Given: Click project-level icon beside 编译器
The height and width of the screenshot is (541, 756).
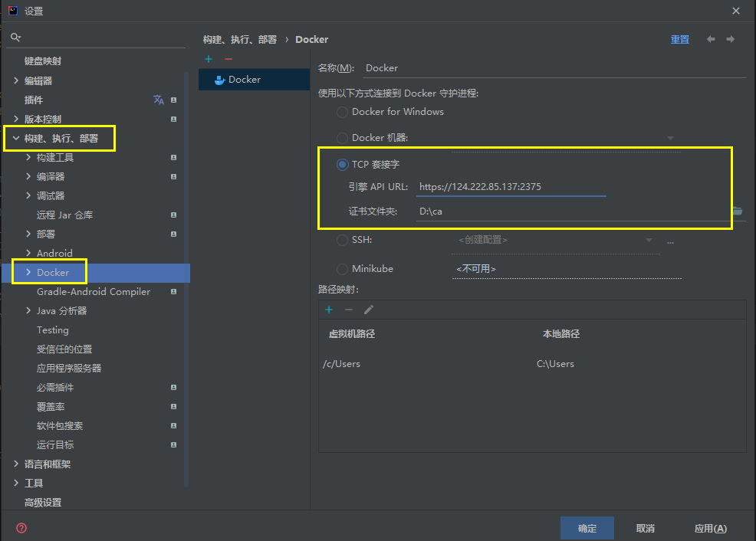Looking at the screenshot, I should point(173,177).
